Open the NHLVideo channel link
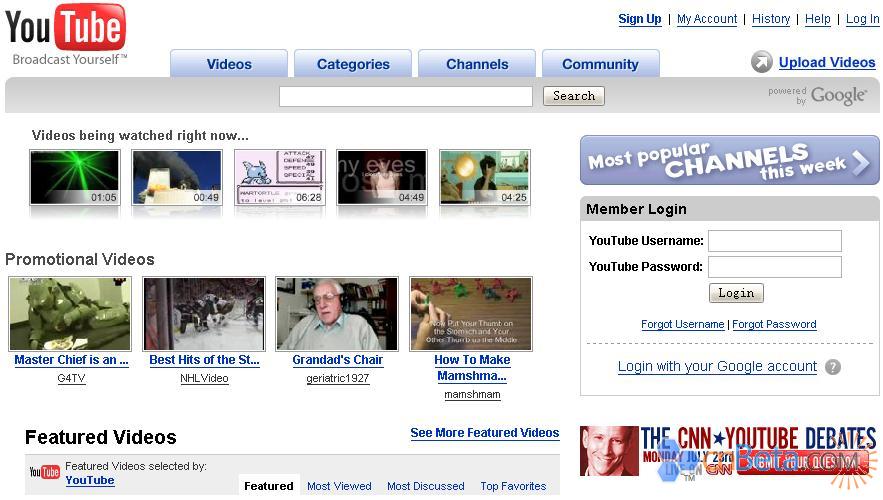 (204, 378)
